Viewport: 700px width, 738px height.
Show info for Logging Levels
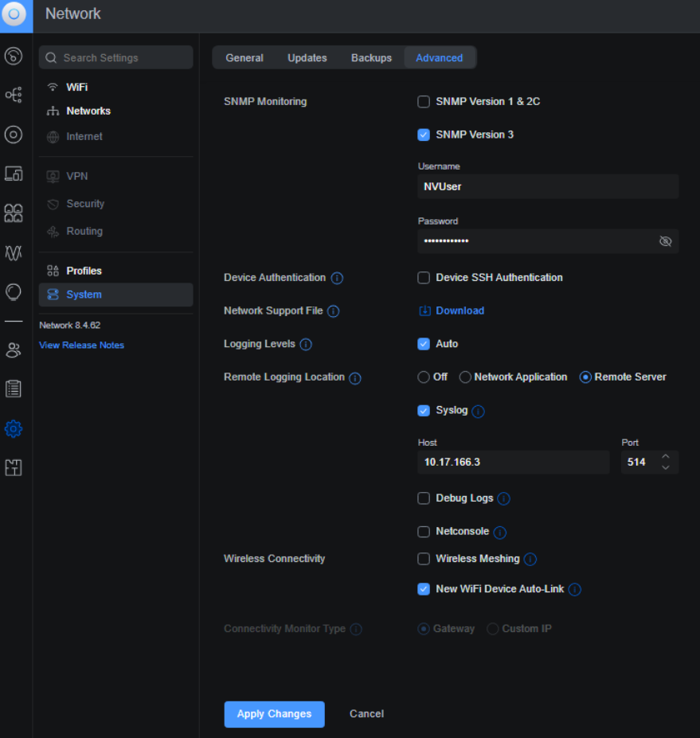pos(306,345)
